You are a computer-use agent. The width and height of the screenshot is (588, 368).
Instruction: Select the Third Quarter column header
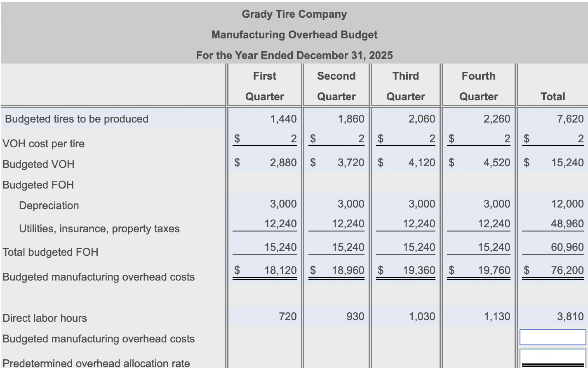coord(406,86)
